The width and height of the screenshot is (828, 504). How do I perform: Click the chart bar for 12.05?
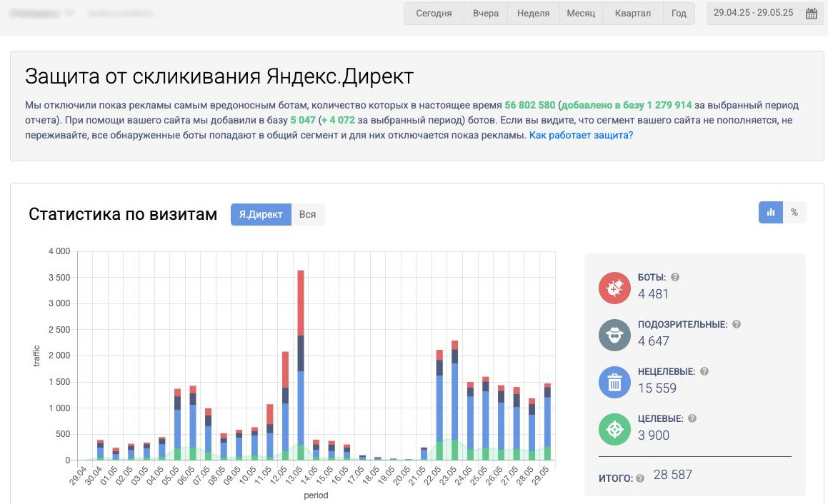coord(285,405)
